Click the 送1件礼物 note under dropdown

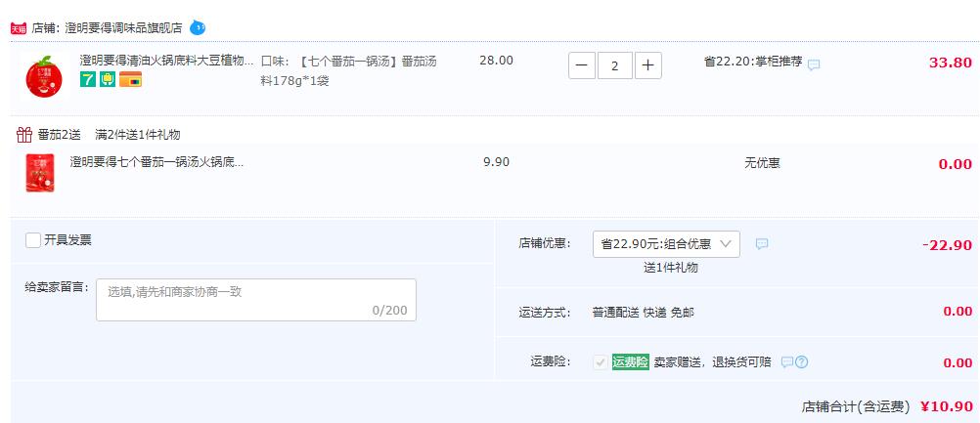pos(671,268)
